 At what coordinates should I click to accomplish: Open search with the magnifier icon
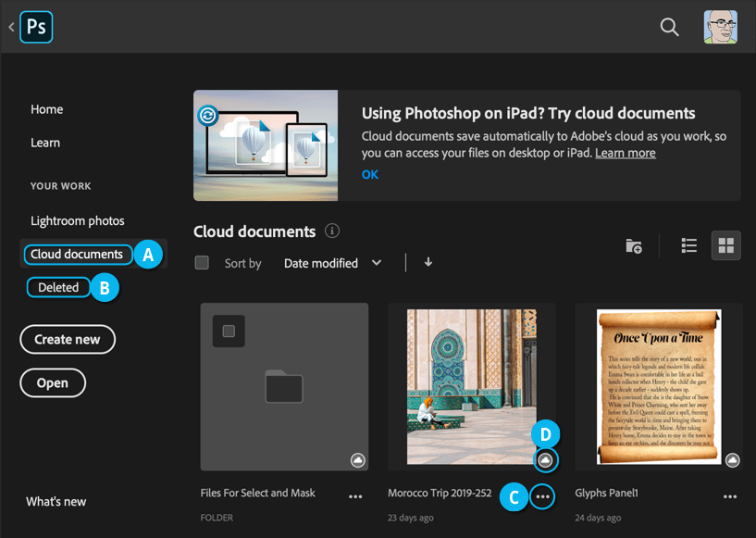(669, 27)
